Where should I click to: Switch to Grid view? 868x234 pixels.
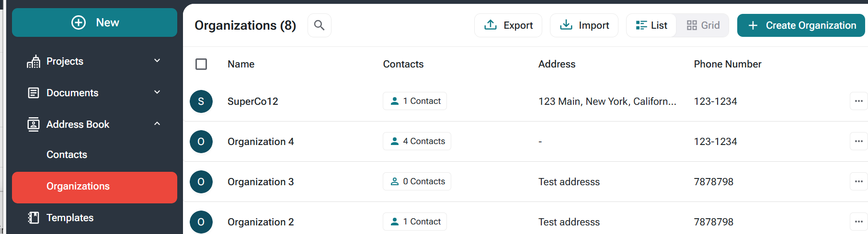703,25
